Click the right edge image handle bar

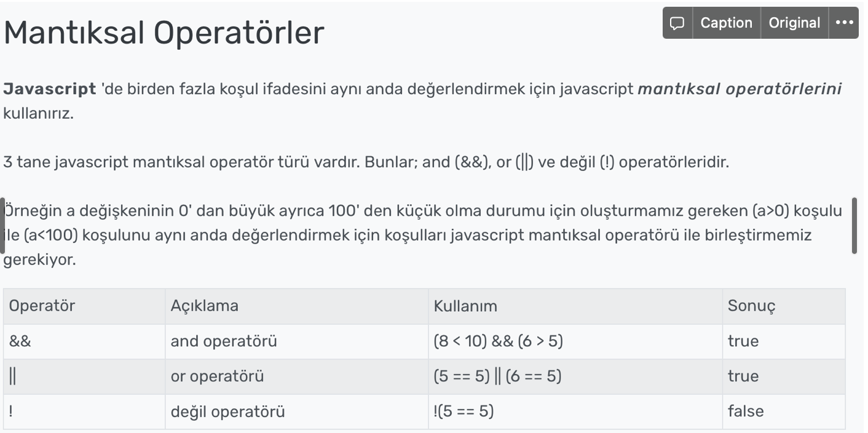coord(854,226)
